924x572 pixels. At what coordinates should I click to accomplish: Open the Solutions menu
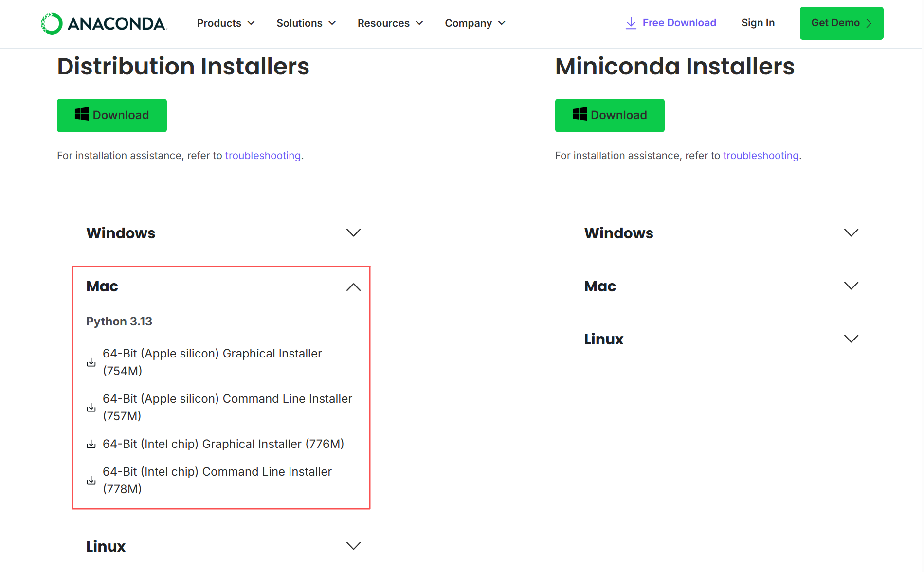[x=306, y=23]
